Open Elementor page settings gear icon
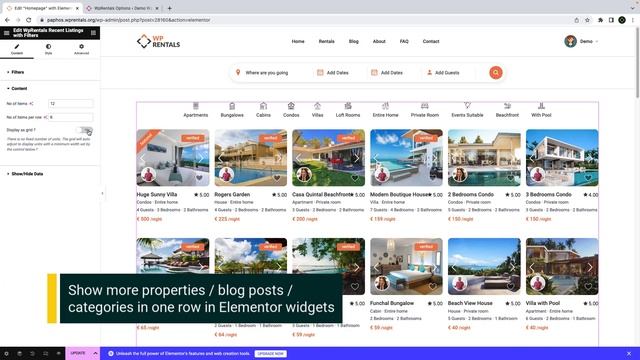The height and width of the screenshot is (360, 640). coord(7,353)
